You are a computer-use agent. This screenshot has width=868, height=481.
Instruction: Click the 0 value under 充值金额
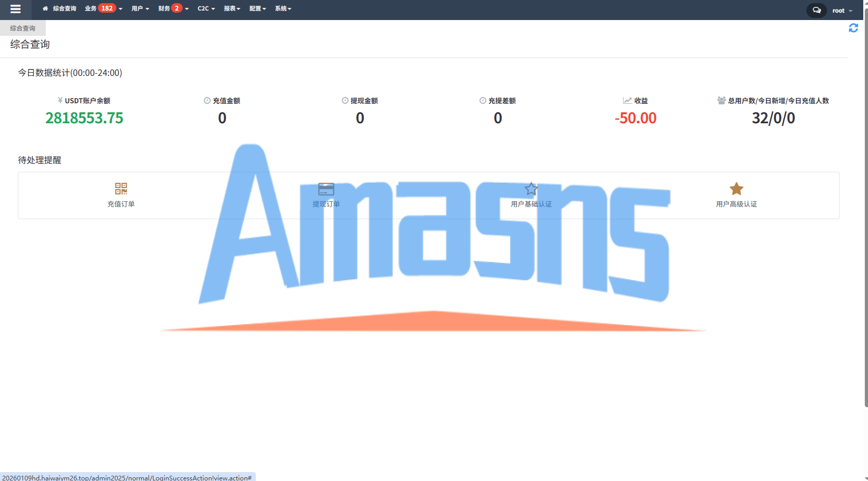click(x=222, y=118)
